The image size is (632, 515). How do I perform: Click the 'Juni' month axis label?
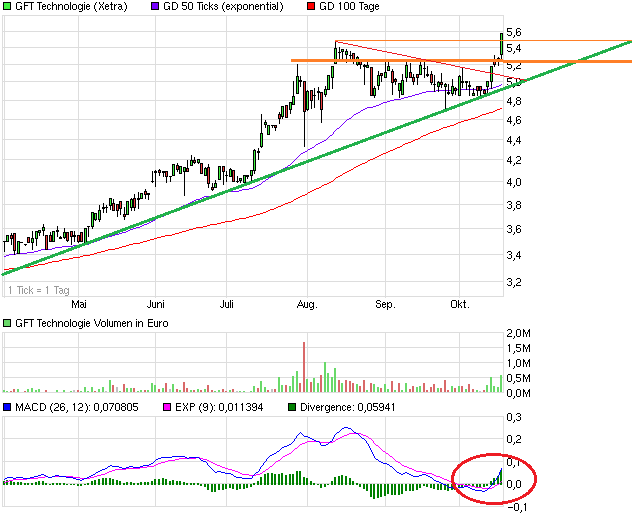point(156,304)
